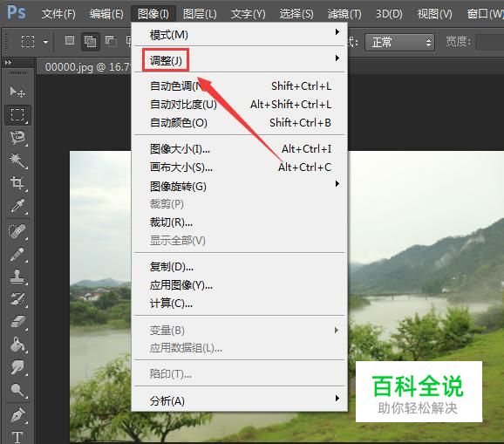Expand the 调整(J) submenu

coord(240,60)
